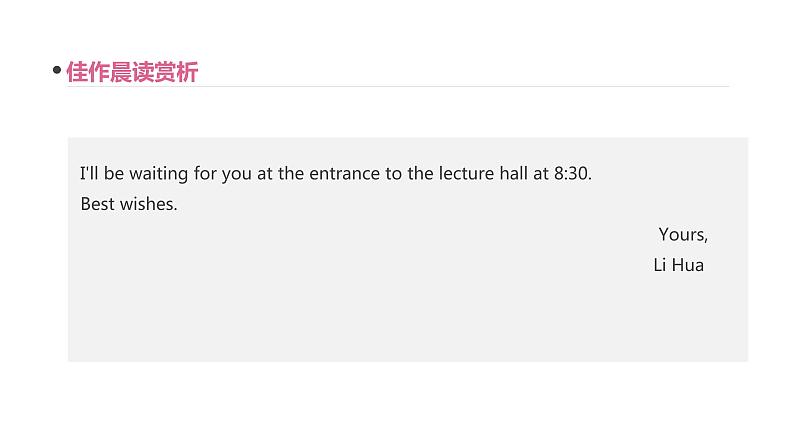Click the black bullet before the pink heading
Viewport: 794px width, 445px height.
point(57,70)
